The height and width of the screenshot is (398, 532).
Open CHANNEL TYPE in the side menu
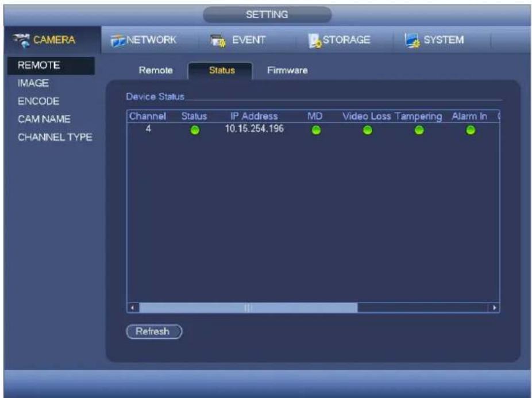55,137
